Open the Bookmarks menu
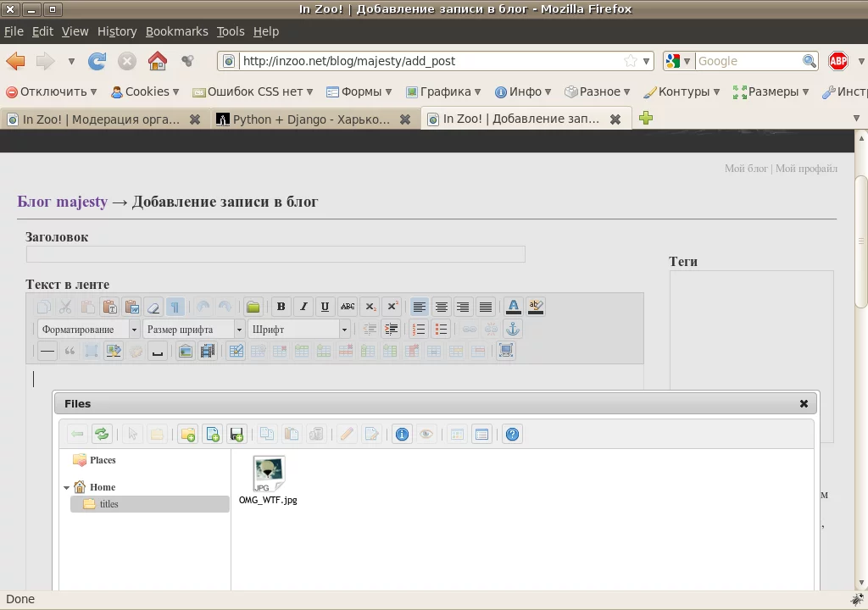The height and width of the screenshot is (610, 868). (x=176, y=31)
